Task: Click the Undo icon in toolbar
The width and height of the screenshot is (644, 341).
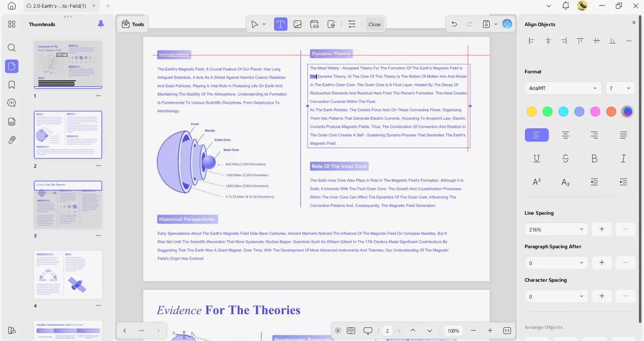Action: click(454, 23)
